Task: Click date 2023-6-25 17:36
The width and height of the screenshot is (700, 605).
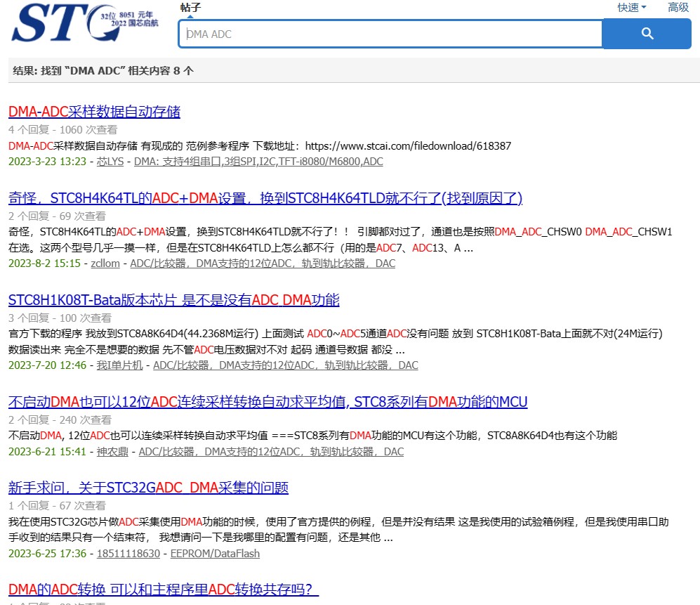Action: (47, 554)
